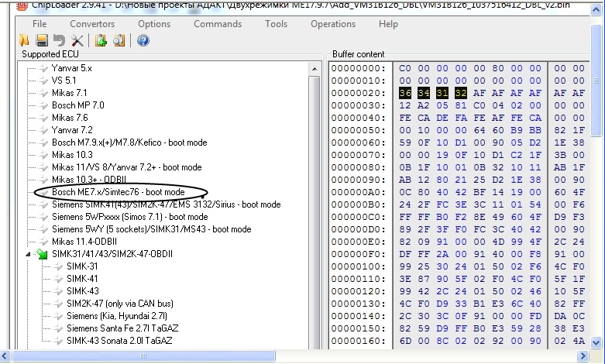Select Yanvar 7.2 ECU entry
The height and width of the screenshot is (364, 605).
tap(72, 130)
